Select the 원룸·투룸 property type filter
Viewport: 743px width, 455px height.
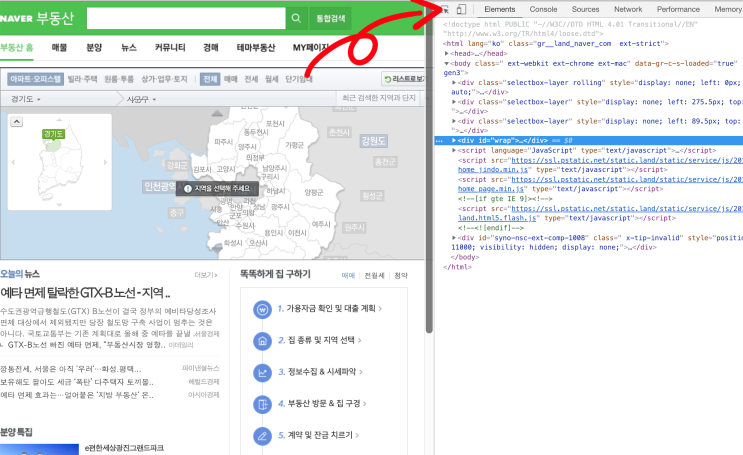[119, 79]
